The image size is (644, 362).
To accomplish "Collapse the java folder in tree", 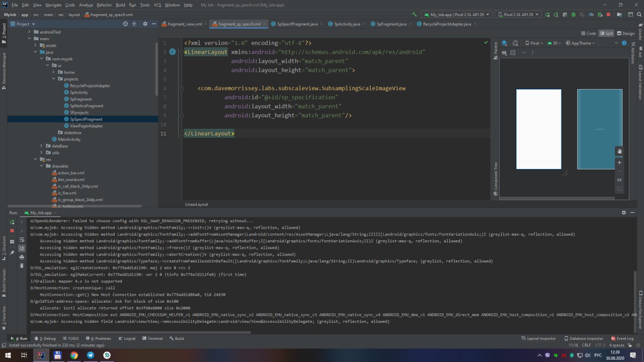I will point(36,52).
